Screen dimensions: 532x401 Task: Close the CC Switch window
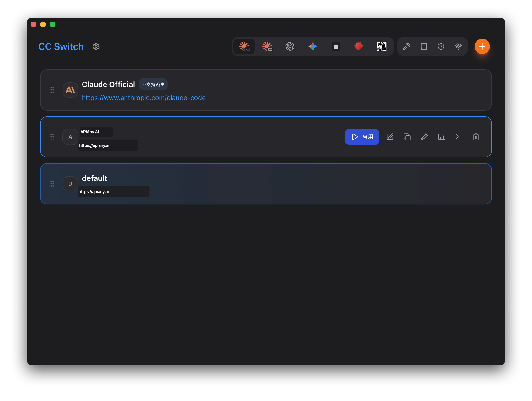pos(34,25)
